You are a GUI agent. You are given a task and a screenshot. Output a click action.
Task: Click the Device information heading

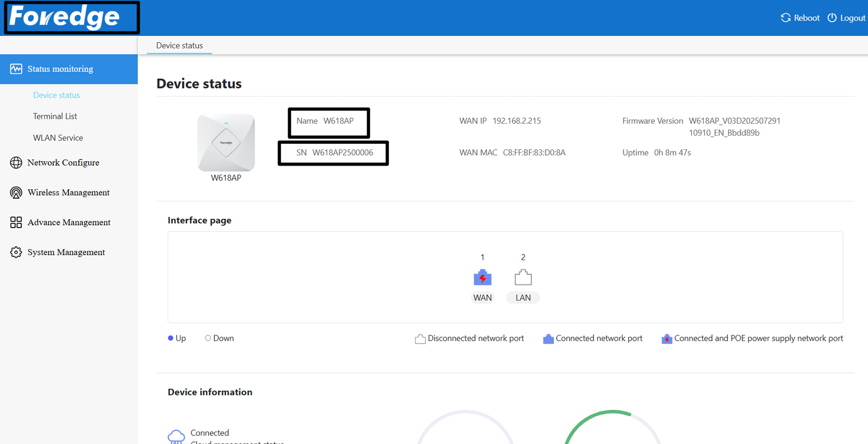click(x=210, y=392)
